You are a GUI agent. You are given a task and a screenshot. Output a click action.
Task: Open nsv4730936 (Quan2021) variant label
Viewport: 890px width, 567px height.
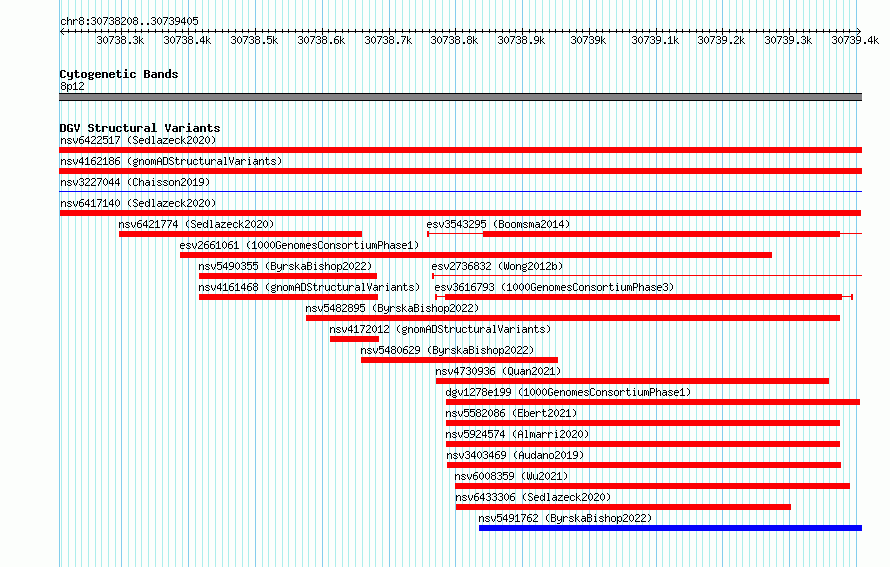pos(498,371)
